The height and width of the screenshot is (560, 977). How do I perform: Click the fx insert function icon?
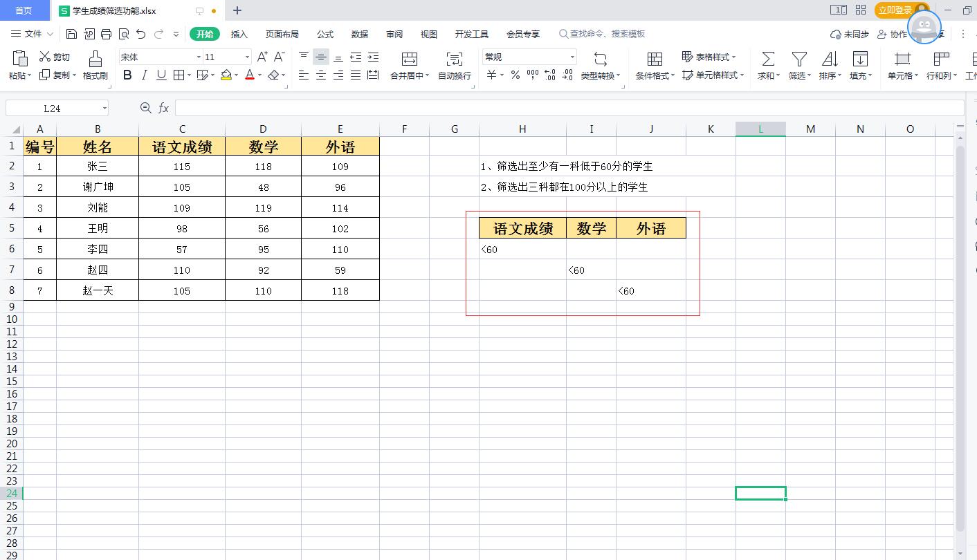point(164,108)
